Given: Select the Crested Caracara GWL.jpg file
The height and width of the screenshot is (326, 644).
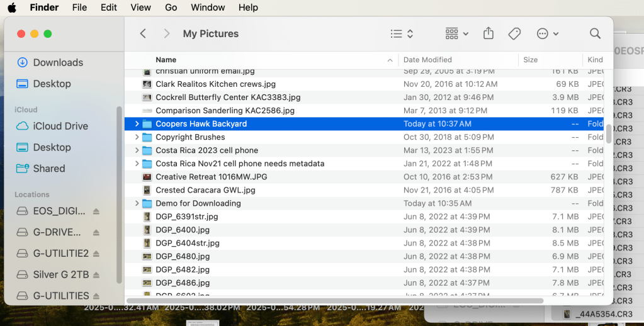Looking at the screenshot, I should (x=205, y=190).
